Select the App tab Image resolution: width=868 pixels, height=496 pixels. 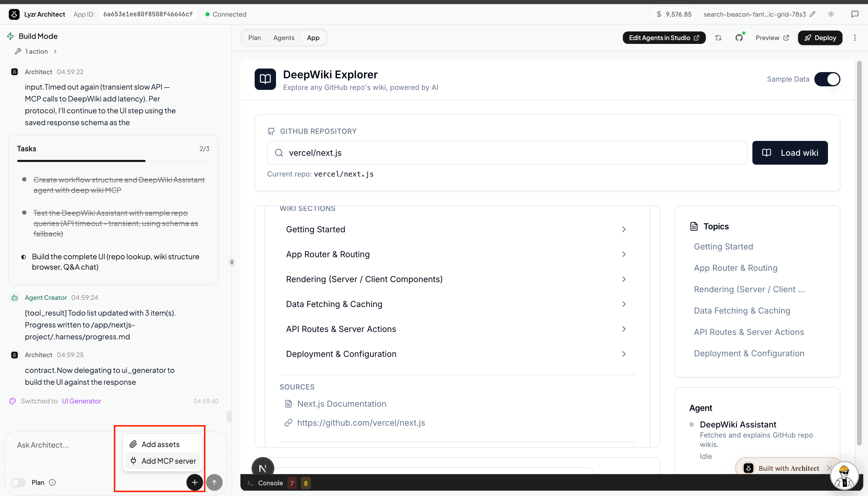(313, 38)
